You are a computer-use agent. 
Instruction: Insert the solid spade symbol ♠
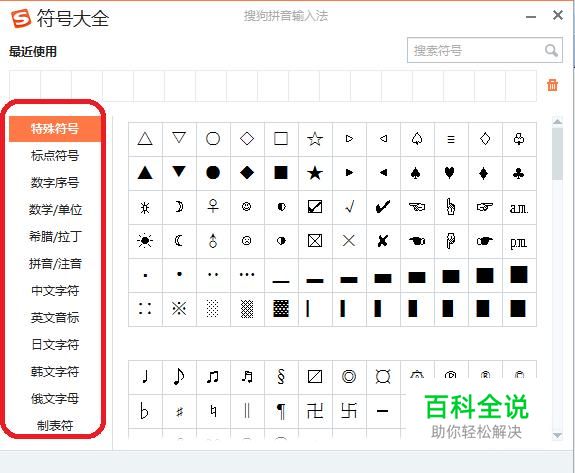tap(417, 173)
